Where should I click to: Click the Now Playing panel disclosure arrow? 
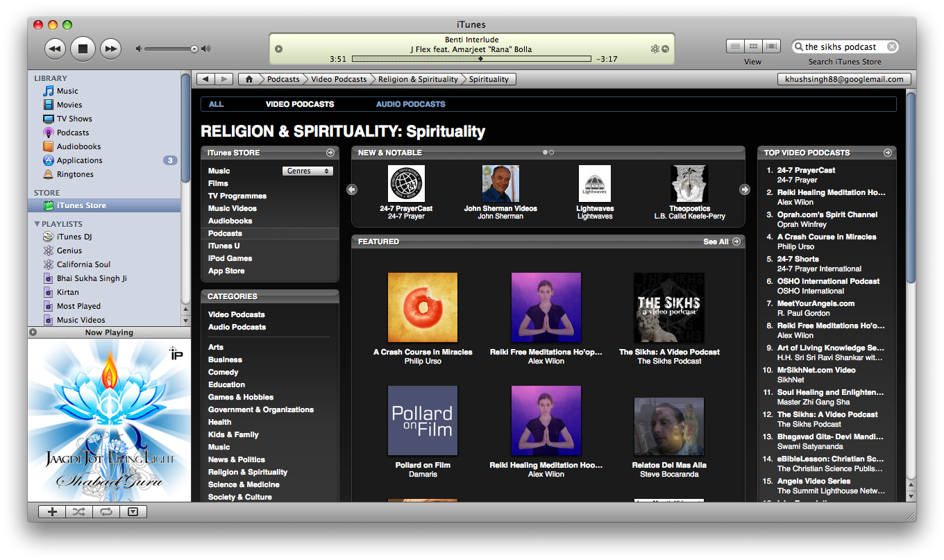click(x=33, y=332)
